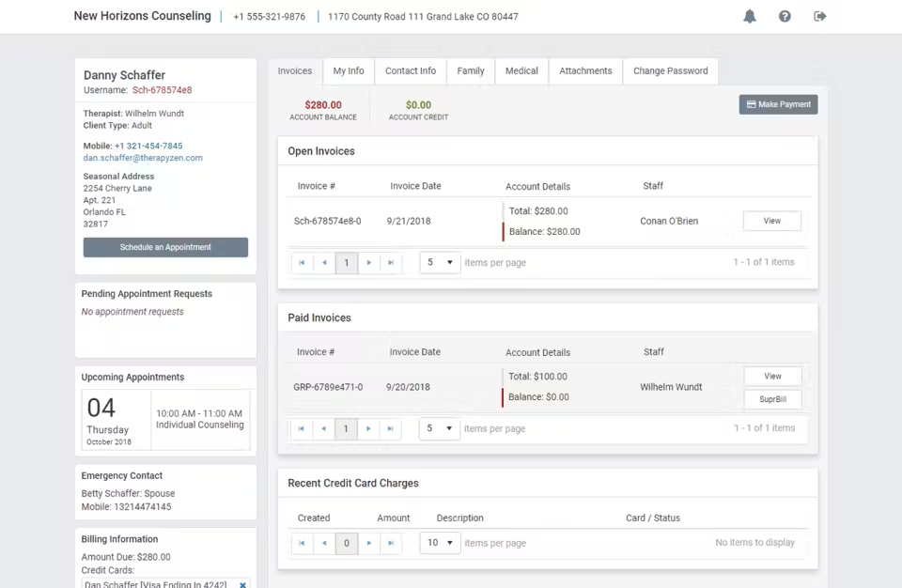Go to first page in Credit Card Charges pager
This screenshot has height=588, width=902.
point(302,543)
